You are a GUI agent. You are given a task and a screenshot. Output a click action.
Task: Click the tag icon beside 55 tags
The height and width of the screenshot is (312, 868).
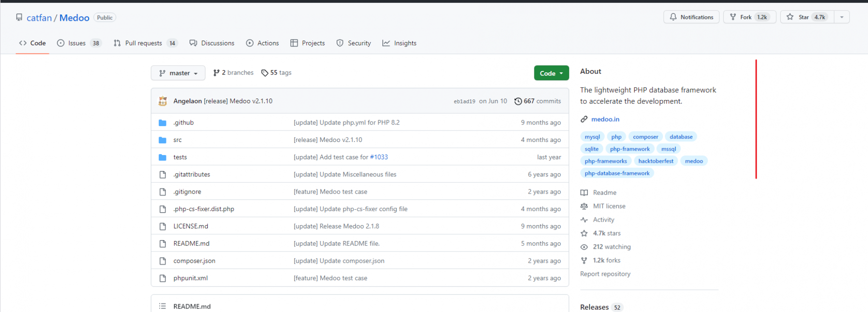click(265, 73)
